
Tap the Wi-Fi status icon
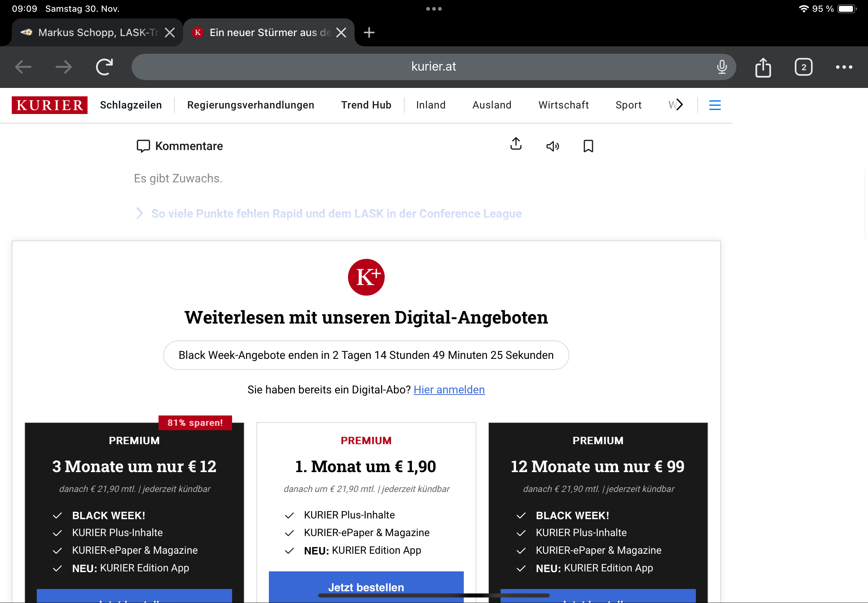804,9
